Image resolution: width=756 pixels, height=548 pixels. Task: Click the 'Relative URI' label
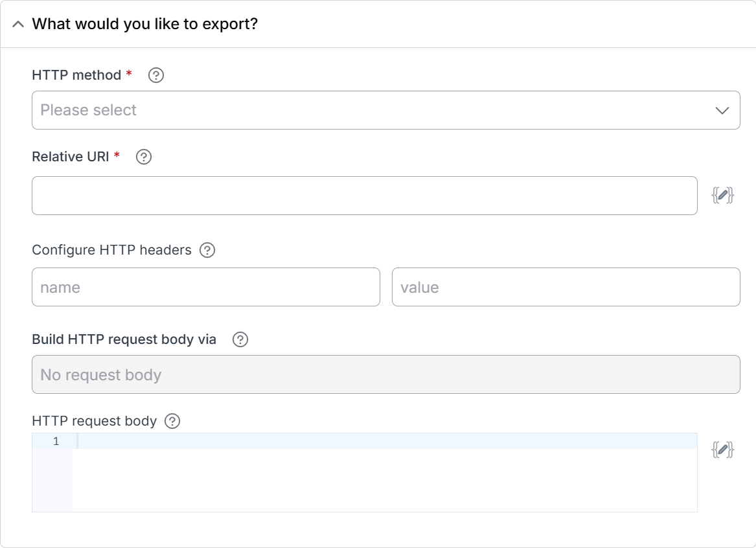71,157
